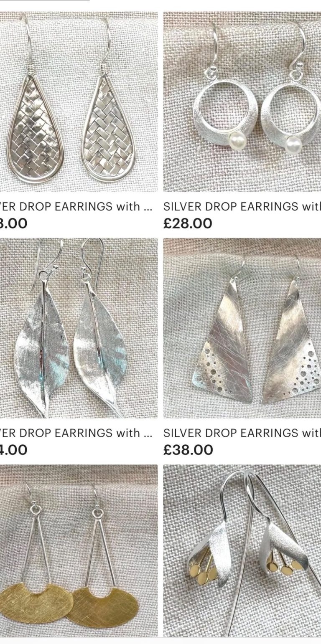Open the listing title under the silver leaf earrings
The width and height of the screenshot is (321, 644).
(x=76, y=433)
